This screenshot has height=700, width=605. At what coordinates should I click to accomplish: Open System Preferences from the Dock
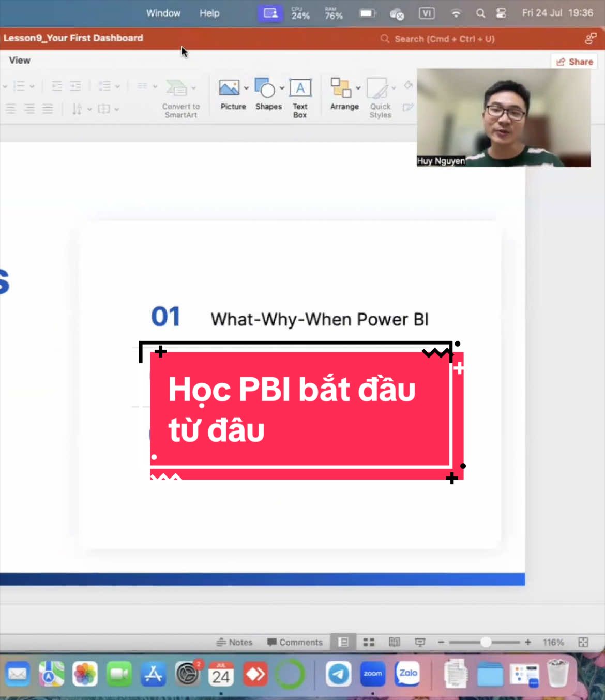(187, 674)
